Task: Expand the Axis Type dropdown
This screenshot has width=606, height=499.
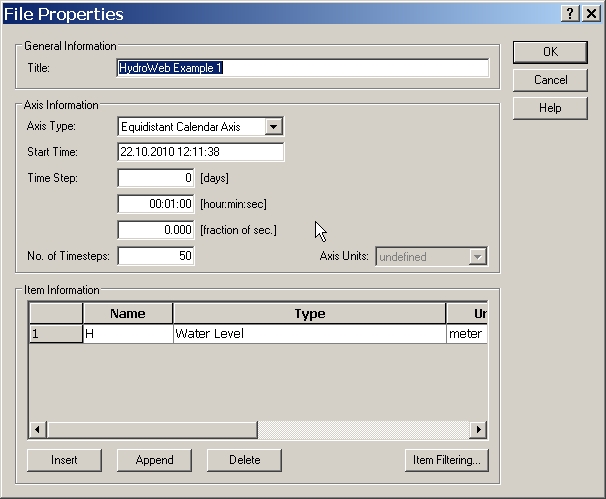Action: (x=274, y=127)
